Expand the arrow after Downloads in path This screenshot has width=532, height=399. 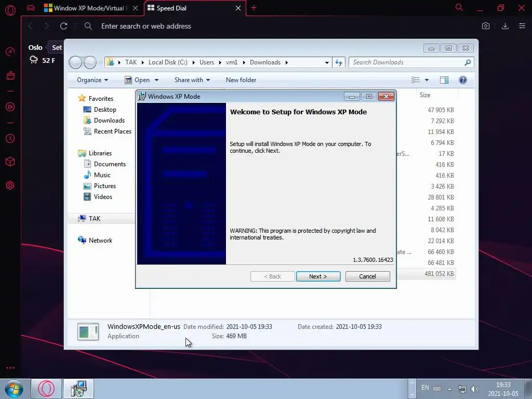coord(287,62)
